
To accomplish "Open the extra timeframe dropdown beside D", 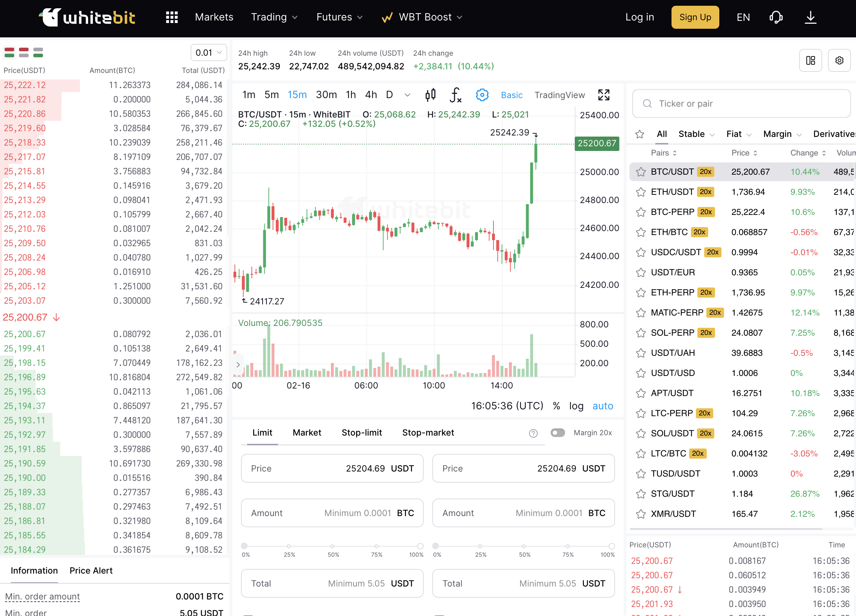I will (407, 95).
